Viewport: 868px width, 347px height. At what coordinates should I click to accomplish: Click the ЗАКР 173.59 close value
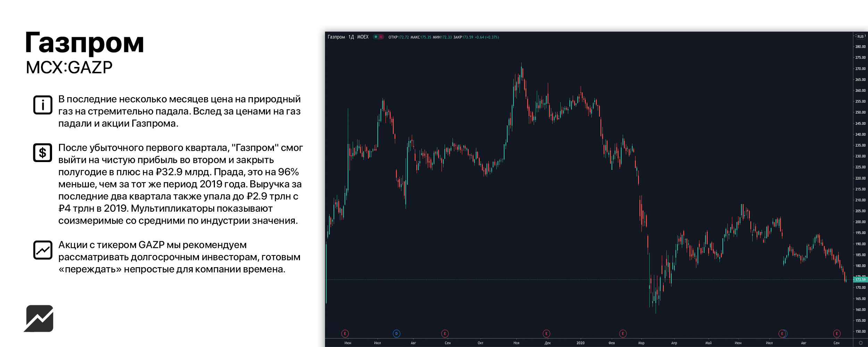(x=463, y=37)
